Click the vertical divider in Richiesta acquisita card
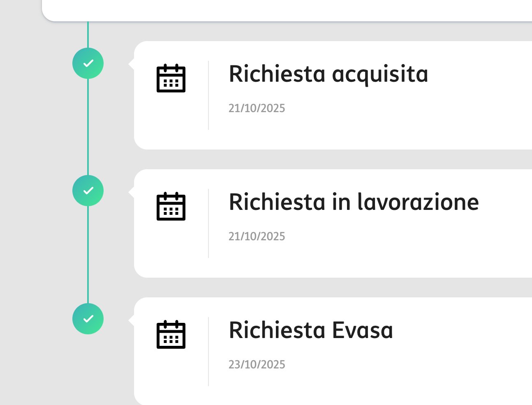 [208, 95]
